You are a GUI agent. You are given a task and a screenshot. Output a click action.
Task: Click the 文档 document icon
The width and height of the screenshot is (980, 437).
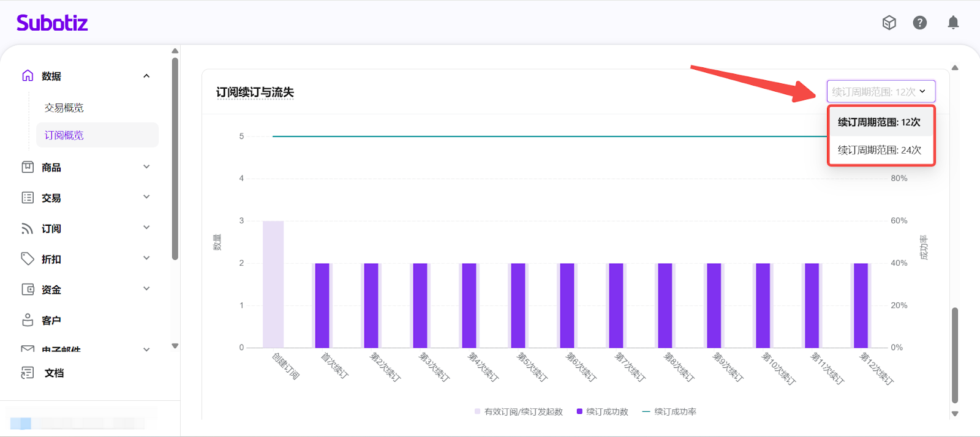point(28,373)
